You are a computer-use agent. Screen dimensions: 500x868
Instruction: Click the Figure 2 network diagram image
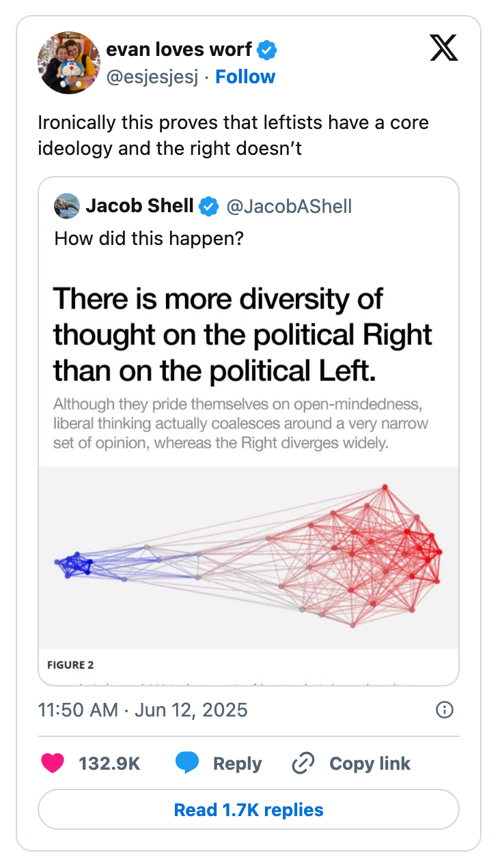point(250,560)
